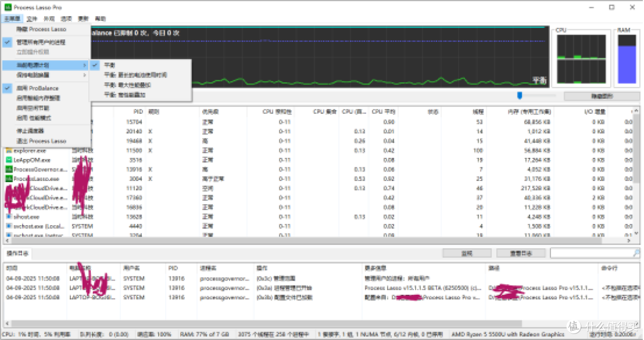
Task: Select the explorer.exe process row
Action: click(318, 151)
